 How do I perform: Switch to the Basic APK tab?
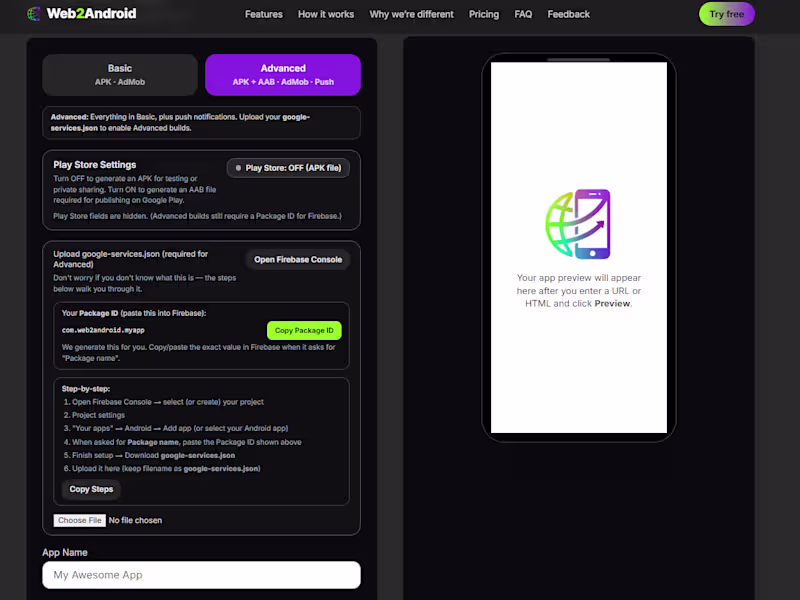(x=120, y=74)
